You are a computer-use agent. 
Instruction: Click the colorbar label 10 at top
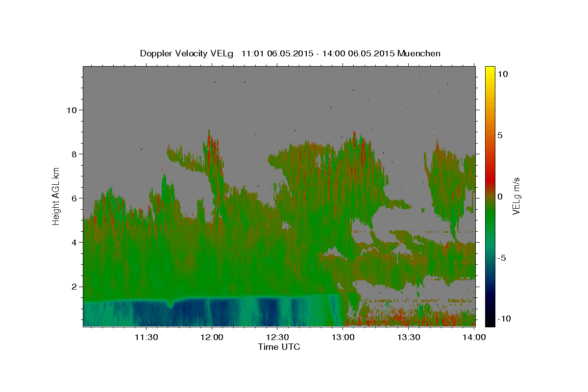[x=502, y=74]
